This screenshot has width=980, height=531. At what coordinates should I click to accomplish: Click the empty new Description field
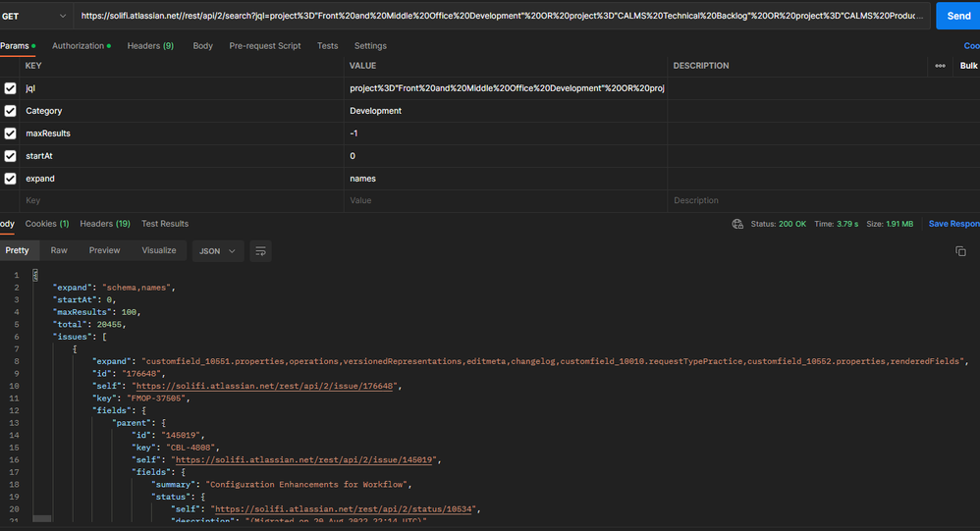[824, 200]
